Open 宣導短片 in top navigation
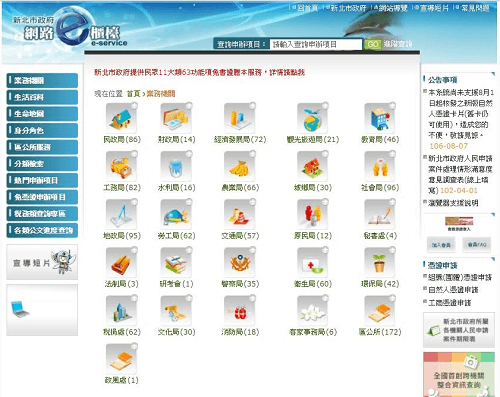 click(434, 8)
